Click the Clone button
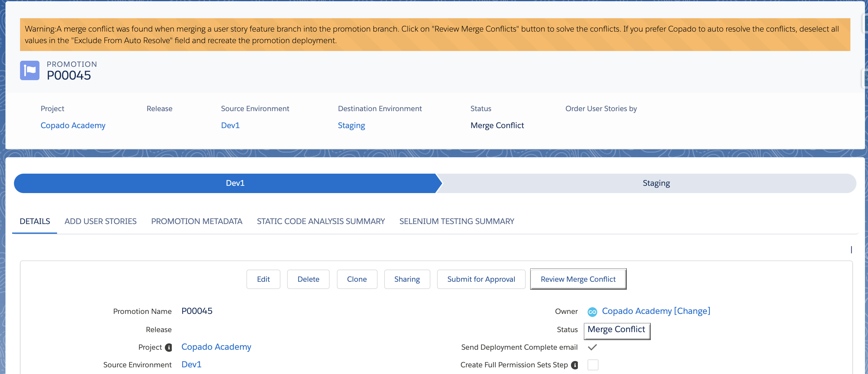The image size is (868, 374). pyautogui.click(x=357, y=279)
